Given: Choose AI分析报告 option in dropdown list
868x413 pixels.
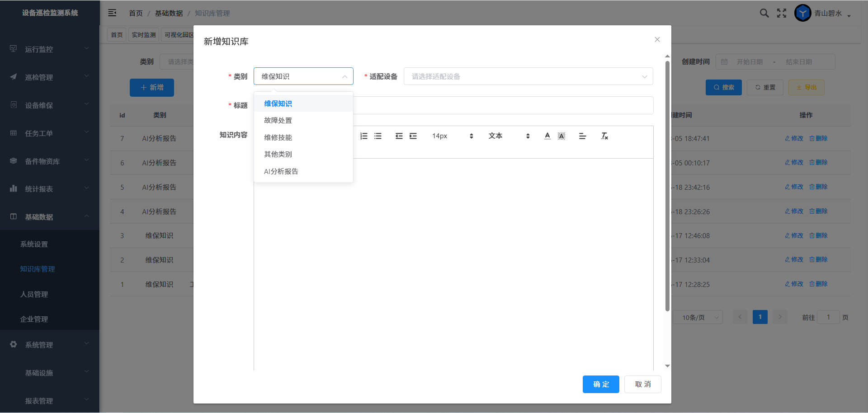Looking at the screenshot, I should [x=281, y=171].
